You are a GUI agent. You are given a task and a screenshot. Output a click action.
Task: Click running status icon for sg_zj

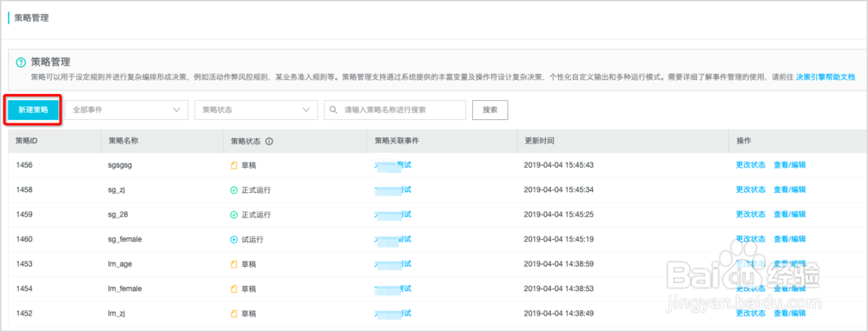pos(233,189)
